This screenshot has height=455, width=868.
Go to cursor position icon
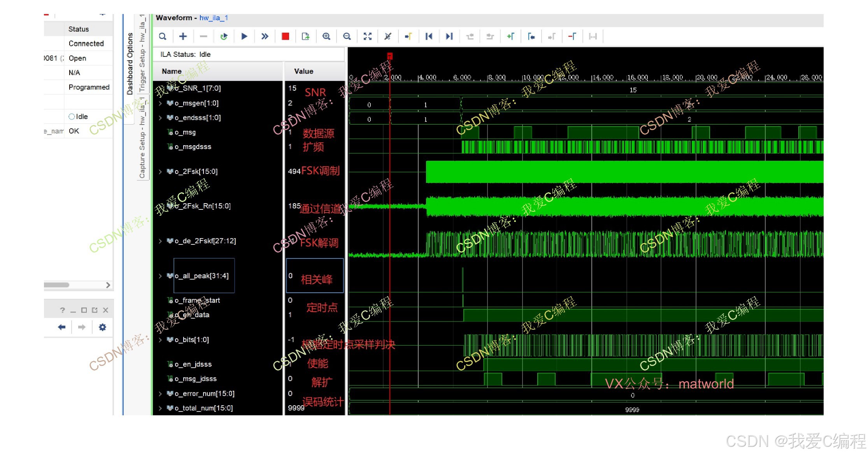coord(408,36)
